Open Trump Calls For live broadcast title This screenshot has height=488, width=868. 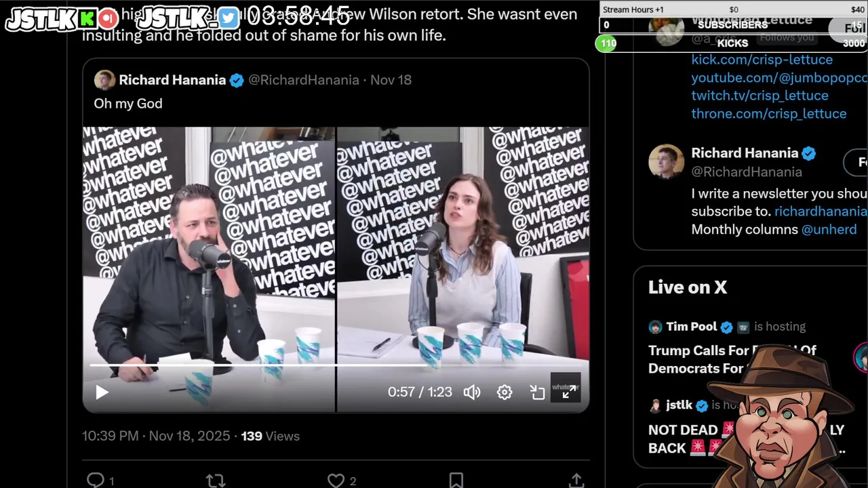[732, 359]
